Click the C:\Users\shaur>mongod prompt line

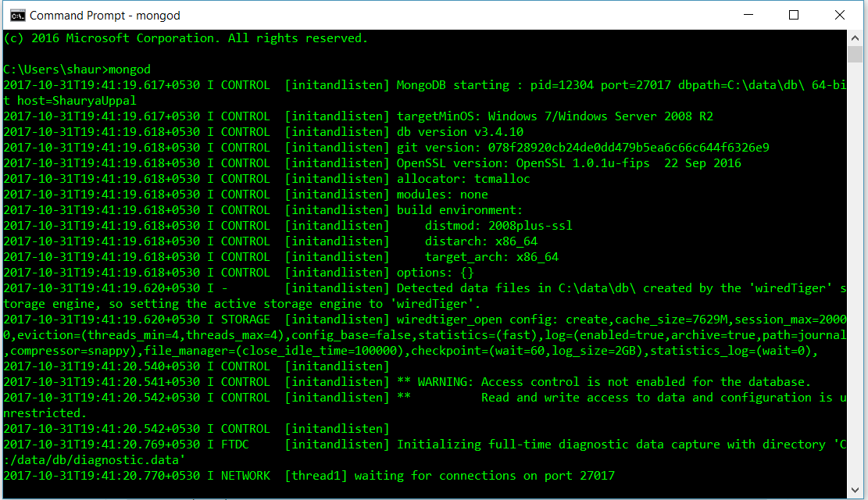coord(70,69)
